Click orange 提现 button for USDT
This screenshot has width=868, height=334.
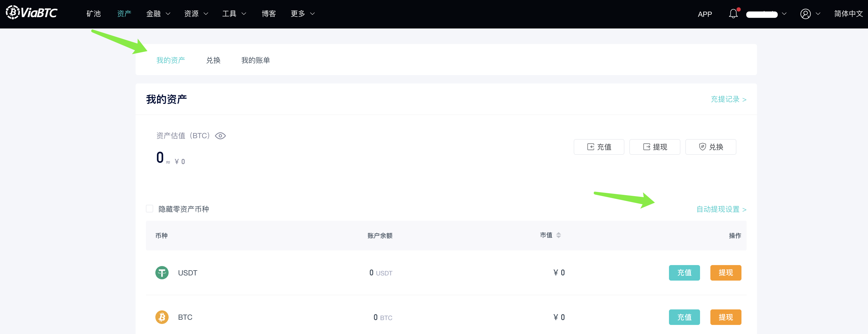pyautogui.click(x=726, y=273)
